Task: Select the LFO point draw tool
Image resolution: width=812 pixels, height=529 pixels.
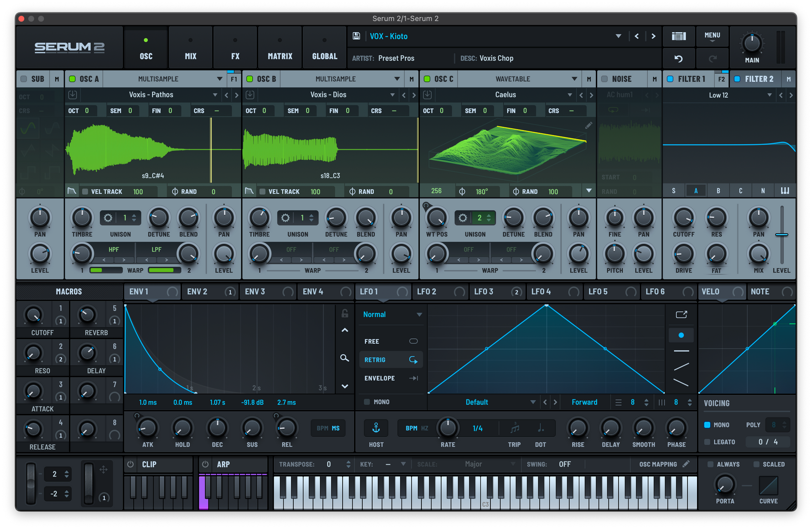Action: tap(681, 335)
